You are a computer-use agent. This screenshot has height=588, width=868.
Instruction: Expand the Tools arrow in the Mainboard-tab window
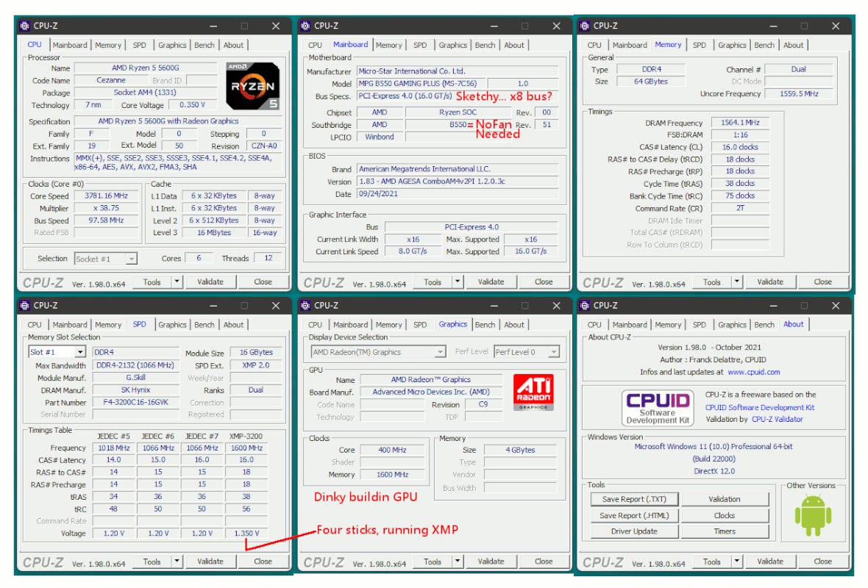pos(458,282)
